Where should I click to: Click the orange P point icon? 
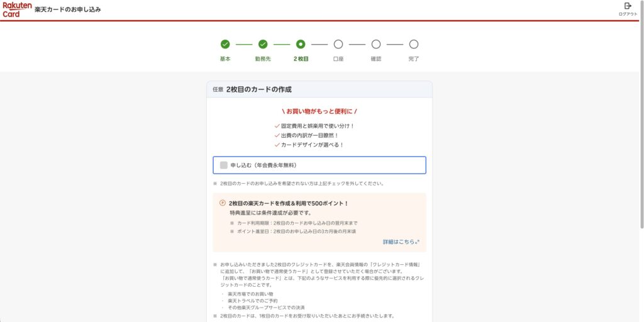(x=223, y=203)
